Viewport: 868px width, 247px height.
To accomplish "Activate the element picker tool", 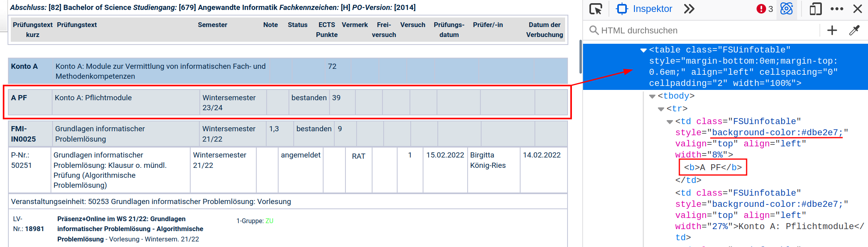I will (596, 9).
